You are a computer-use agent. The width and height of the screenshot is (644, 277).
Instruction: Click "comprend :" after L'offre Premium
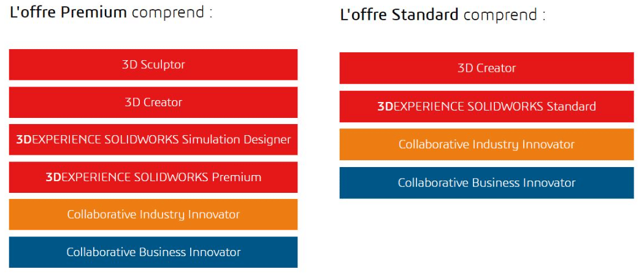172,13
